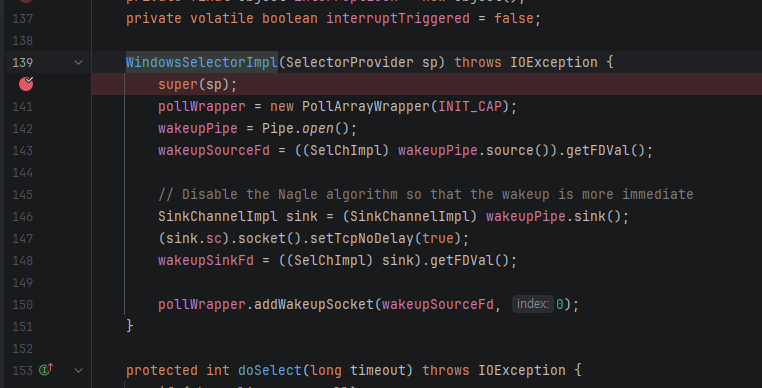Screen dimensions: 762x388
Task: Click the Nagle algorithm comment
Action: click(425, 194)
